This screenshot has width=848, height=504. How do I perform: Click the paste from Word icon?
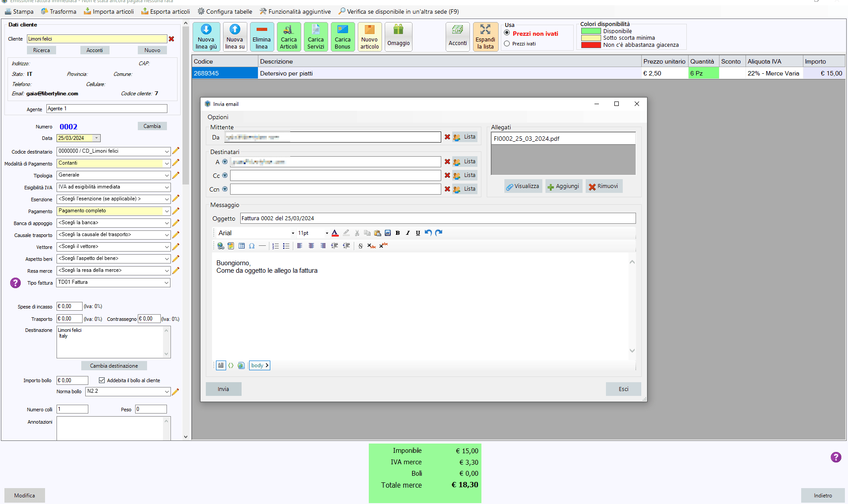(387, 233)
